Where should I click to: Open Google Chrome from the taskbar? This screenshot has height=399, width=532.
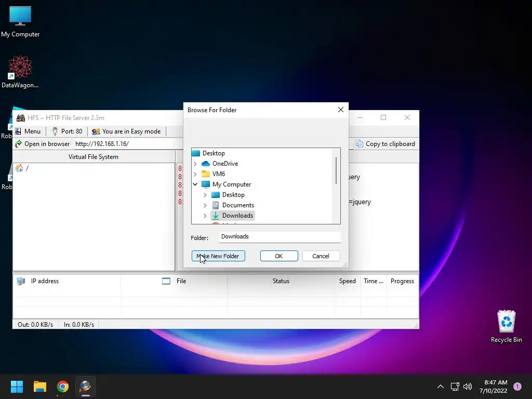63,387
